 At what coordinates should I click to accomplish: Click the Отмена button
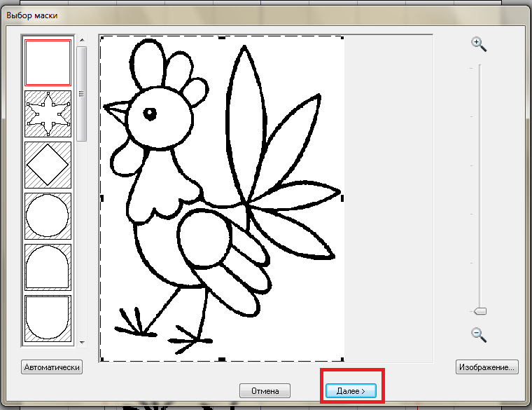pyautogui.click(x=265, y=391)
